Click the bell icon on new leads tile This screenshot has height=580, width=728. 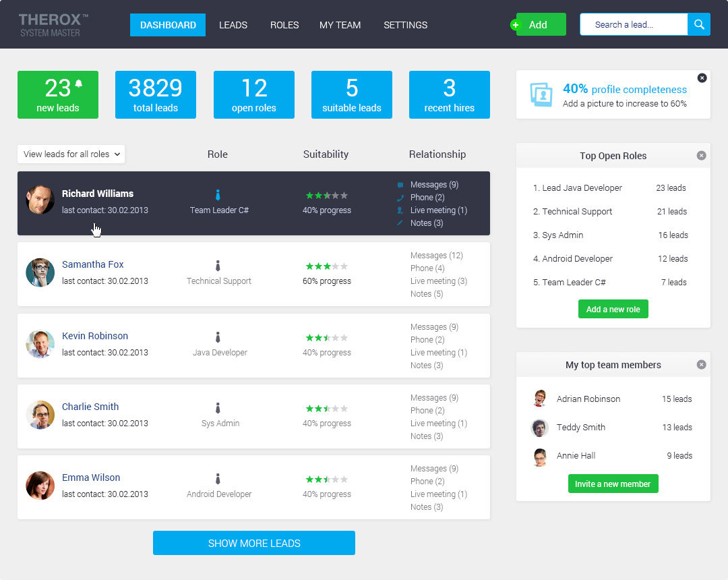tap(79, 84)
